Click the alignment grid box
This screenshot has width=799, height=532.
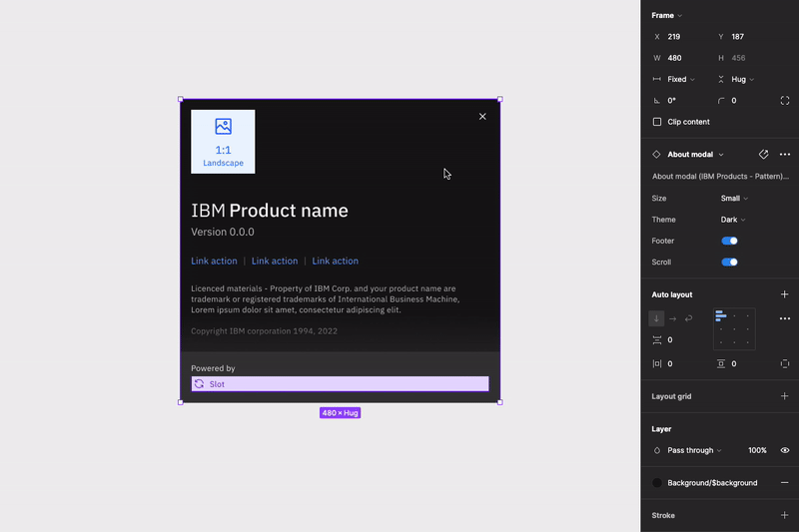tap(734, 328)
